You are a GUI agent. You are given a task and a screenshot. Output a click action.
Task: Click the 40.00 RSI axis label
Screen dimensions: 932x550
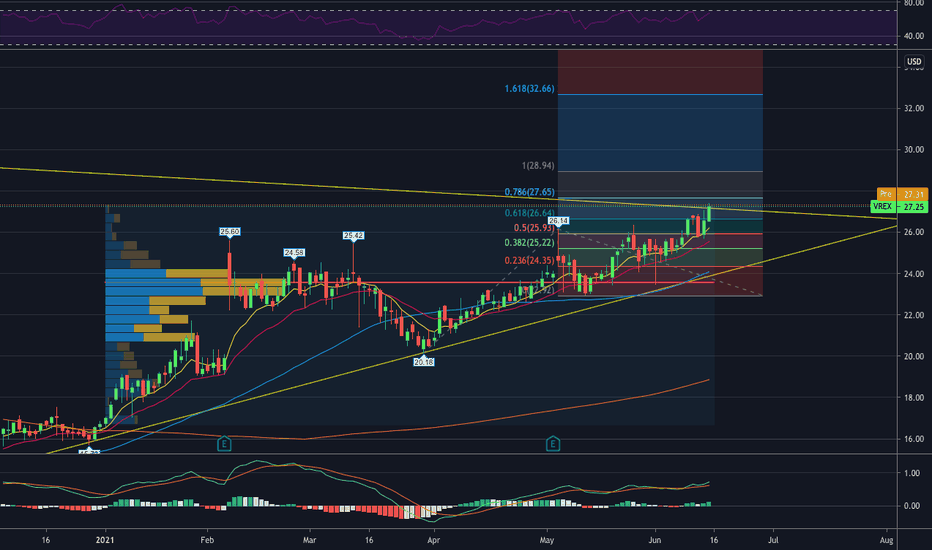(914, 36)
